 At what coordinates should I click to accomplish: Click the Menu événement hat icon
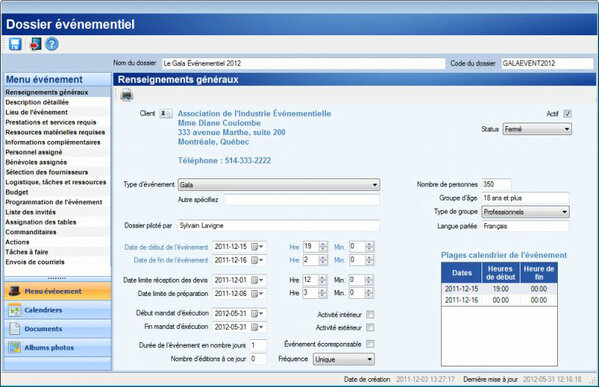15,291
